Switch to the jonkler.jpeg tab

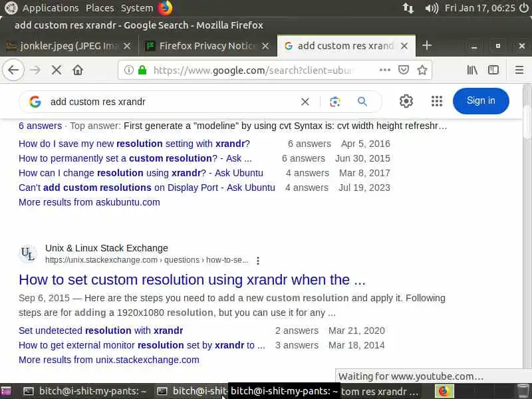(69, 46)
